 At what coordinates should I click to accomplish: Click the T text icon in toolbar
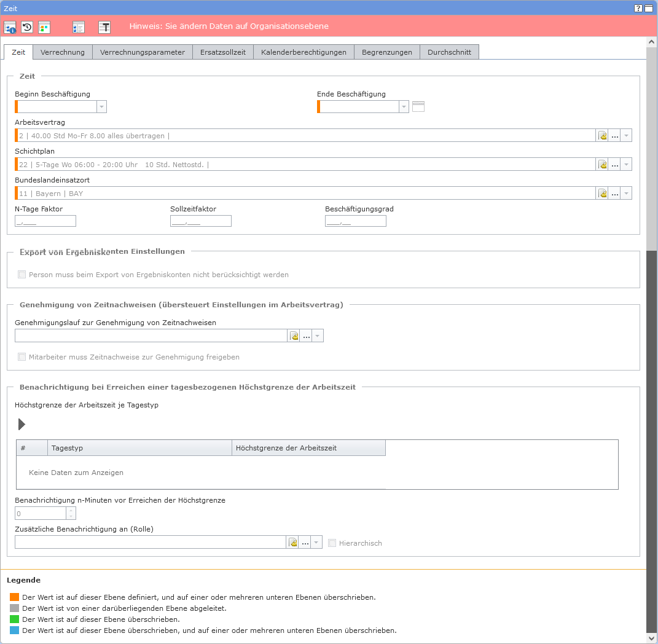tap(105, 27)
